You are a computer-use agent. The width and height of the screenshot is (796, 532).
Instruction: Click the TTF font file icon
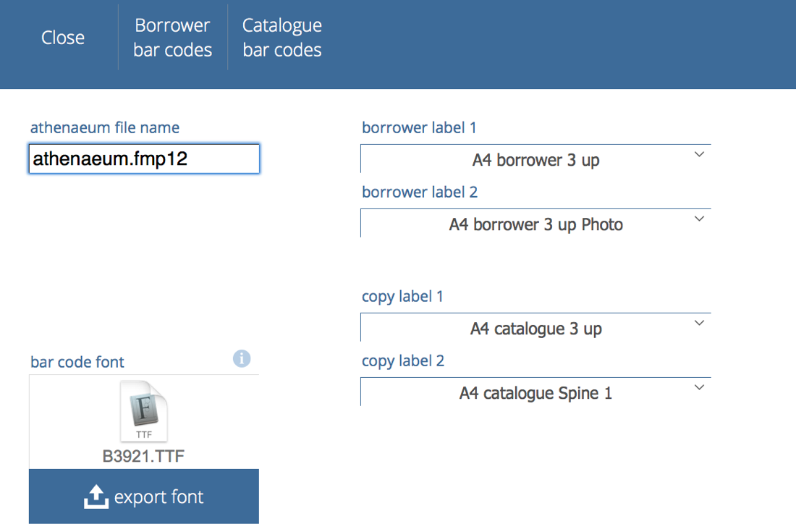point(143,411)
